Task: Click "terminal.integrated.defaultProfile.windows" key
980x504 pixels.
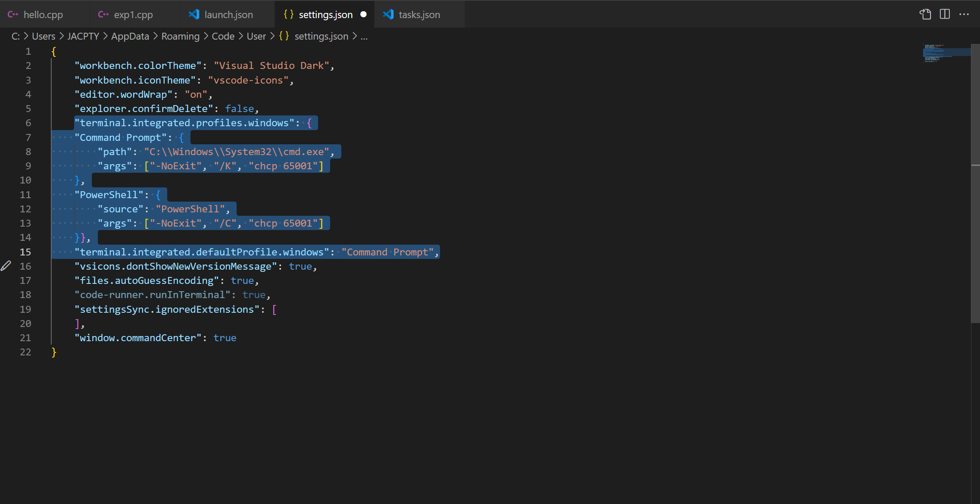Action: 202,252
